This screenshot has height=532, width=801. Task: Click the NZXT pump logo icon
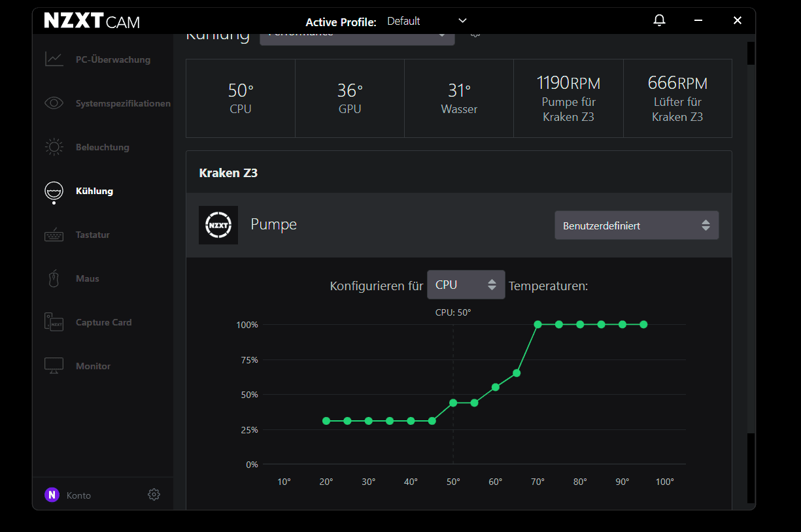click(x=218, y=225)
